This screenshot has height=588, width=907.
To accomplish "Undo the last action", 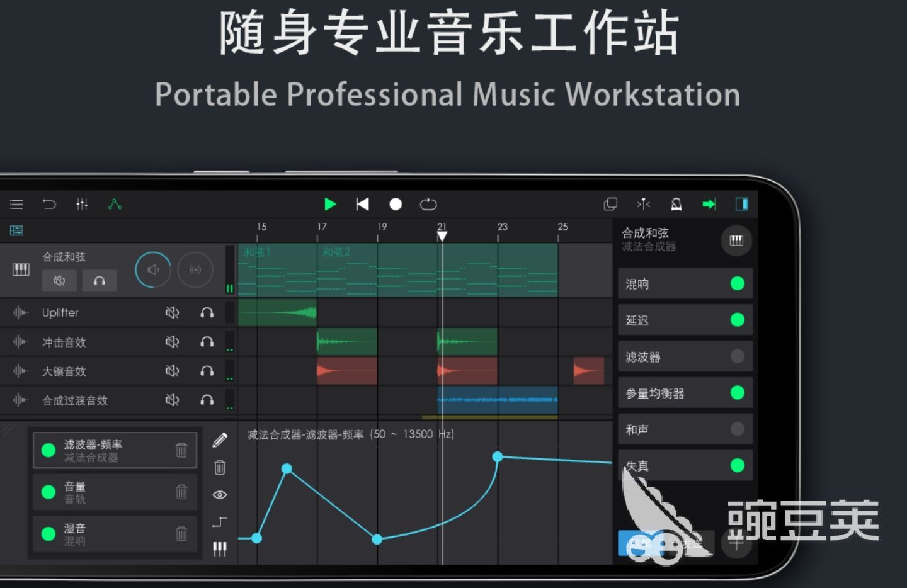I will pyautogui.click(x=50, y=204).
